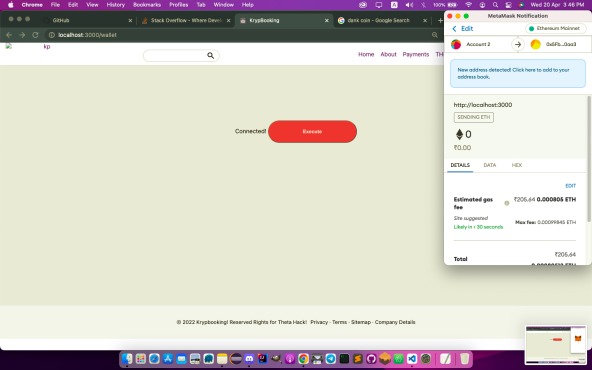Screen dimensions: 592x370
Task: Click the Wi-Fi icon in menu bar
Action: (x=469, y=5)
